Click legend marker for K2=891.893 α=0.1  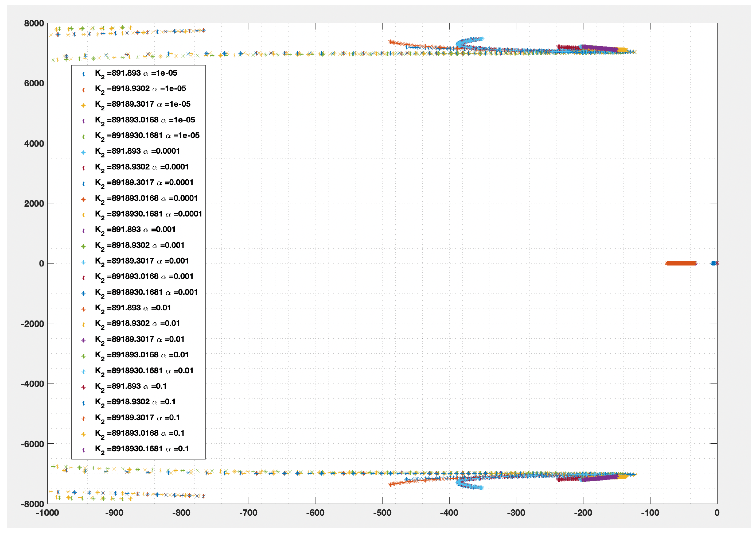pyautogui.click(x=83, y=387)
